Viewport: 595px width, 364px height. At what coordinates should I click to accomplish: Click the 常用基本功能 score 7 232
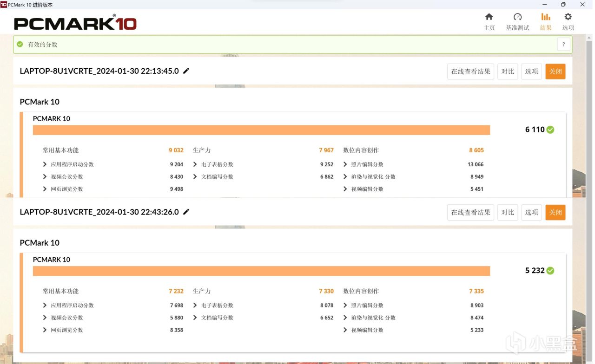(x=176, y=291)
